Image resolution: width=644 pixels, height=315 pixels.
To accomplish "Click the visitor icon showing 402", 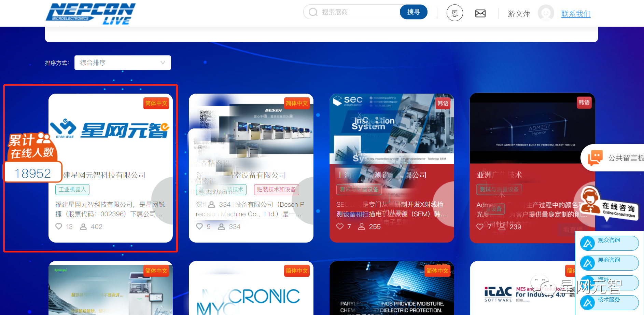I will [x=83, y=227].
